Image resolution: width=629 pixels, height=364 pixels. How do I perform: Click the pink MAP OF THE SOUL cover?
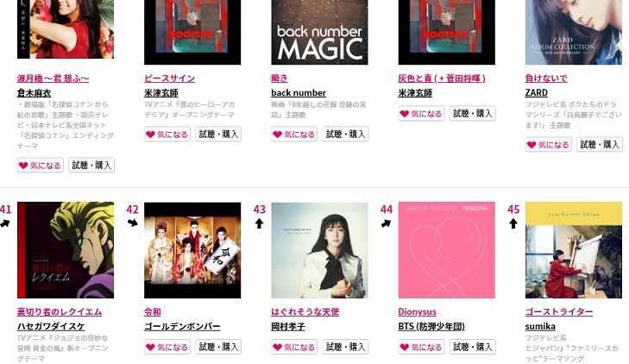(x=446, y=250)
